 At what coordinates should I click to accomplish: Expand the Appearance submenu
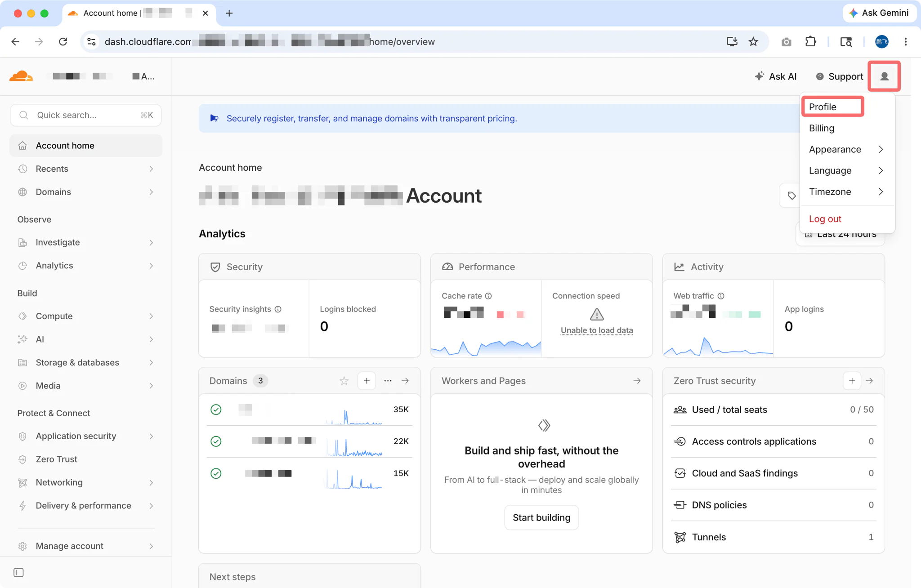847,149
